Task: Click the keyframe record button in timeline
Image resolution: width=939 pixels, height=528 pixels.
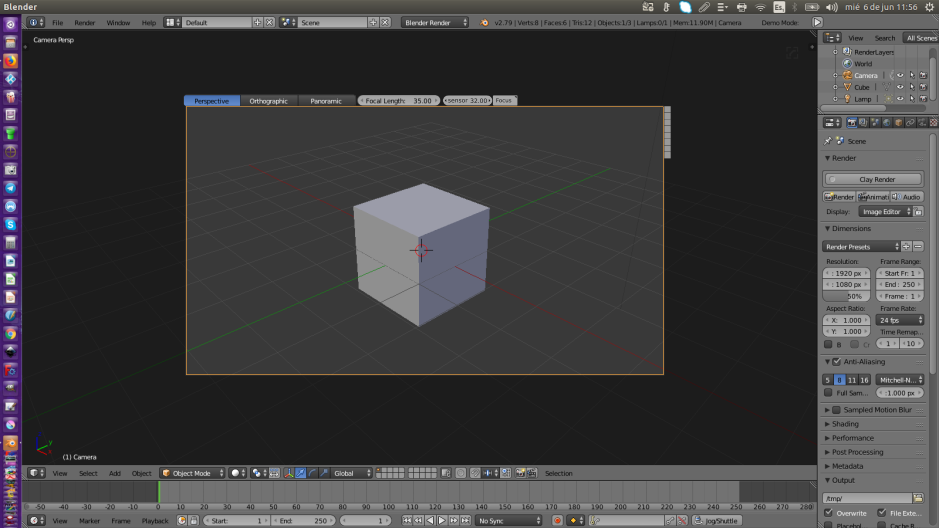Action: click(557, 521)
